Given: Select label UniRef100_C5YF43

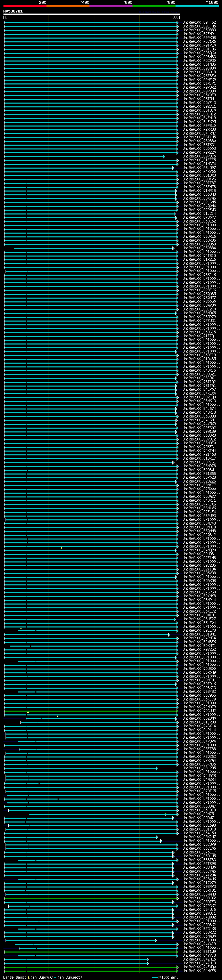Looking at the screenshot, I should pos(199,103).
